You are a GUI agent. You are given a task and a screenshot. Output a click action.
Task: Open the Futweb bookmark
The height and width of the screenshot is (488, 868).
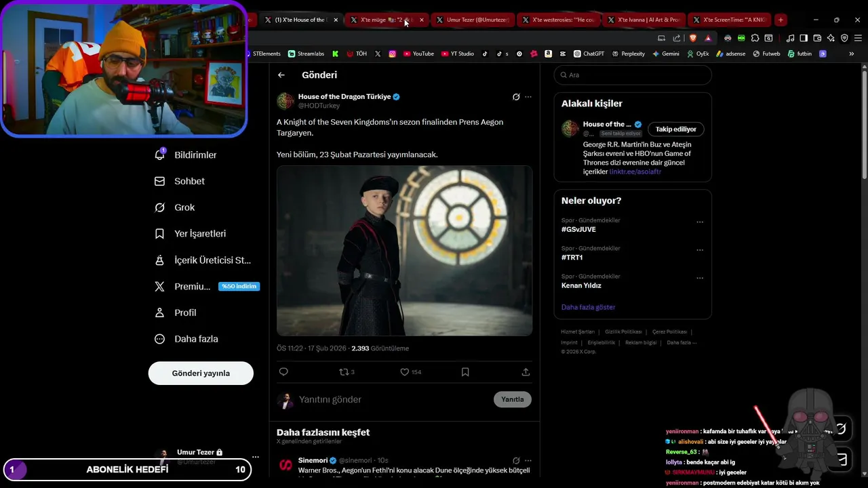(x=766, y=54)
